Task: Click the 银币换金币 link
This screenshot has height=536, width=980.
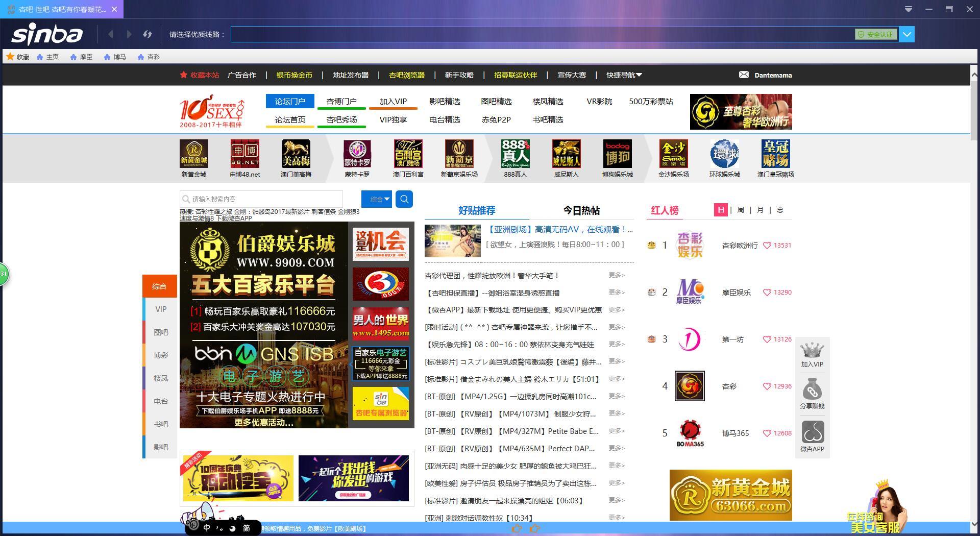Action: click(294, 75)
